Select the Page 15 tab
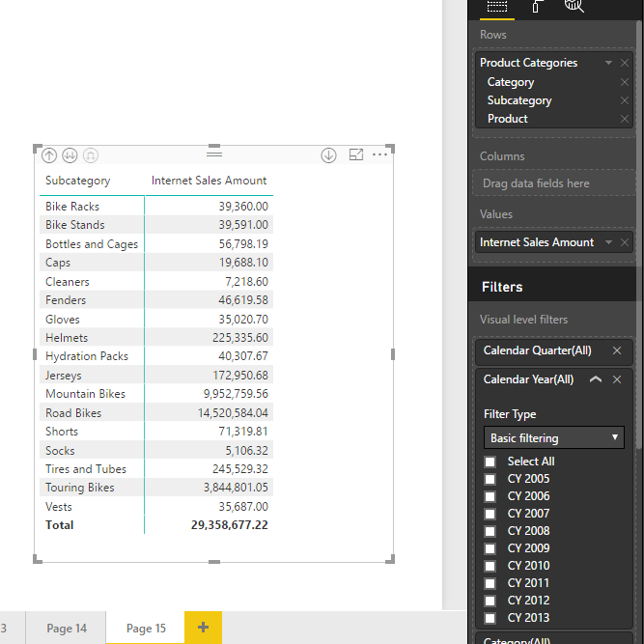Screen dimensions: 644x644 (146, 628)
